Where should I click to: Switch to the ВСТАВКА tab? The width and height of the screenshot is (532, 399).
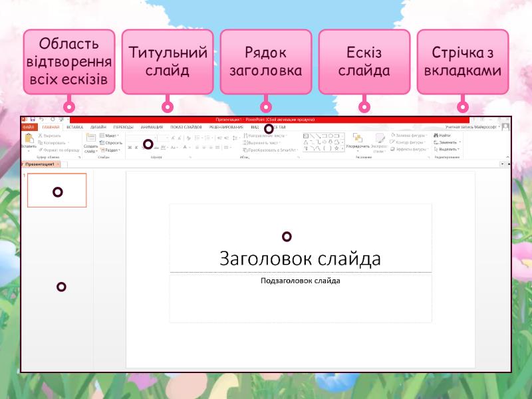point(75,127)
